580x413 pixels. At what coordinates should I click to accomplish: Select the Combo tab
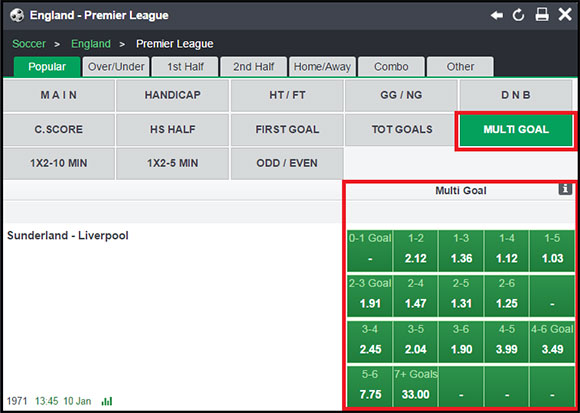(391, 67)
